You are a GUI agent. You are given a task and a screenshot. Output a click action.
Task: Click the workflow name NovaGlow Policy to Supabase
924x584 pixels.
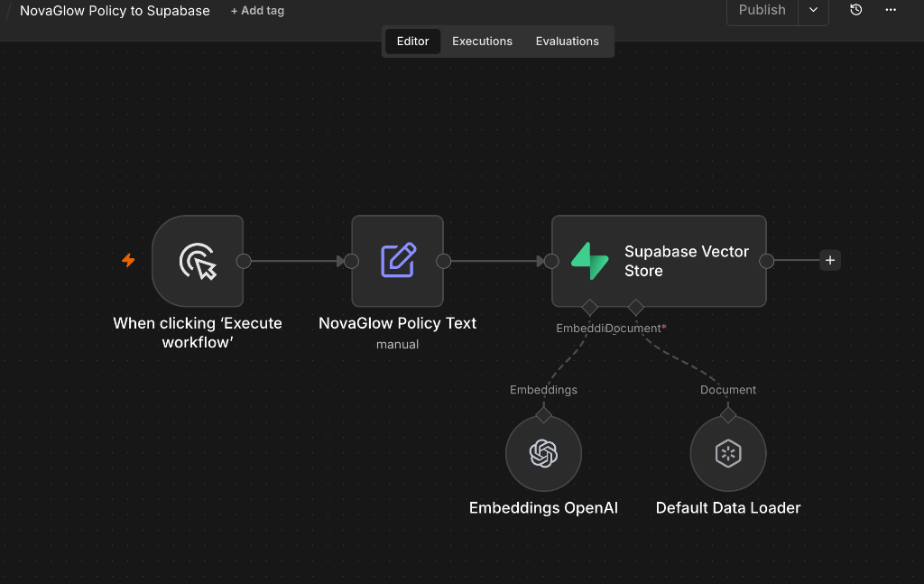coord(115,11)
